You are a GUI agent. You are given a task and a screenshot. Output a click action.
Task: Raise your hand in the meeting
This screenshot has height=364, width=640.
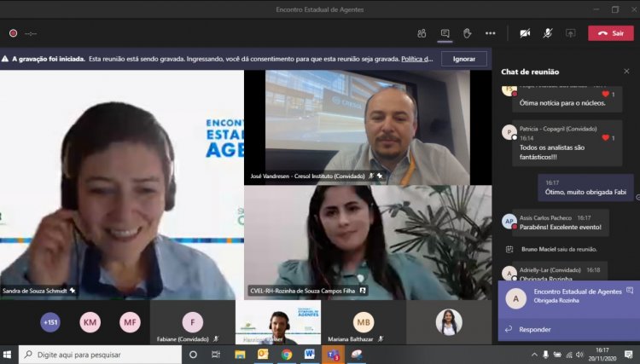coord(468,33)
